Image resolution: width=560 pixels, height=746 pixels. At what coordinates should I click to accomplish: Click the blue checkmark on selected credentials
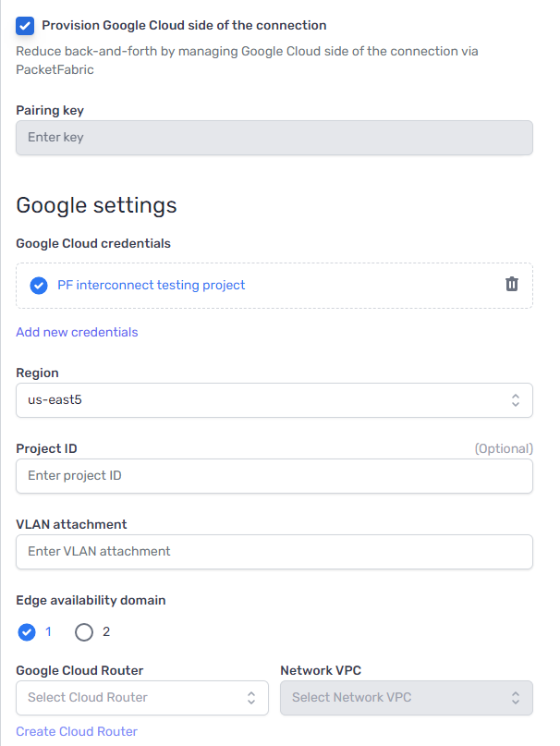click(39, 285)
